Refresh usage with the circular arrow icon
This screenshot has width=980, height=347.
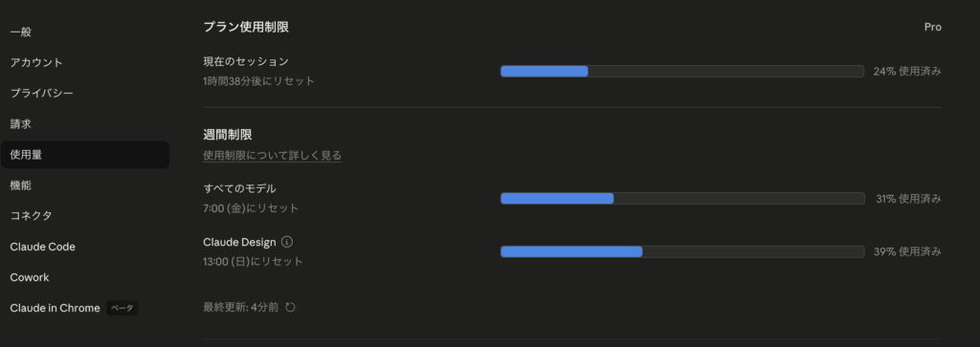click(x=290, y=307)
